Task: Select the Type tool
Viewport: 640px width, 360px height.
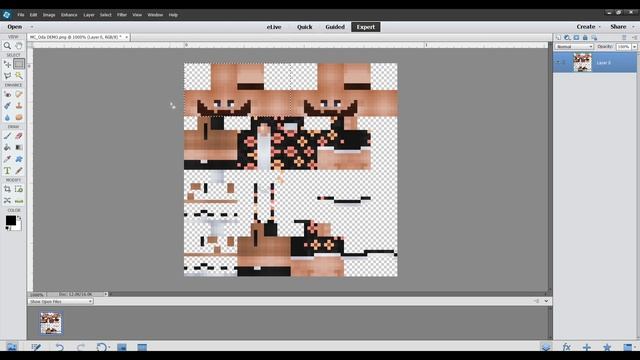Action: coord(7,171)
